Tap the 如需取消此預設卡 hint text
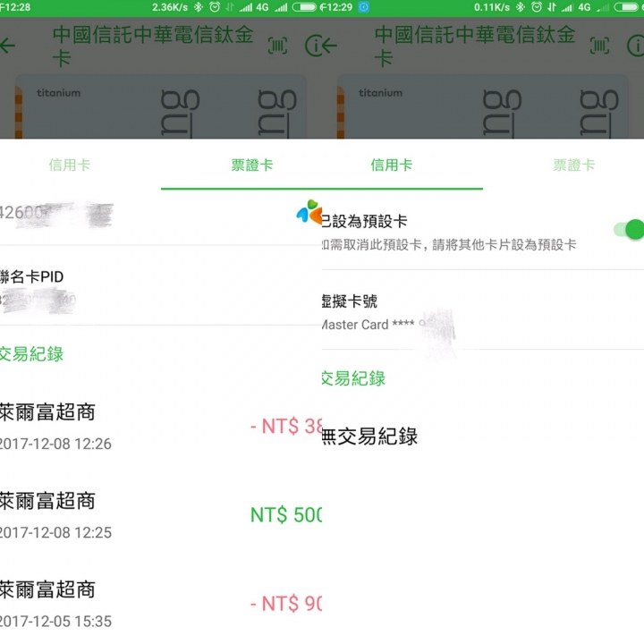 [x=449, y=245]
